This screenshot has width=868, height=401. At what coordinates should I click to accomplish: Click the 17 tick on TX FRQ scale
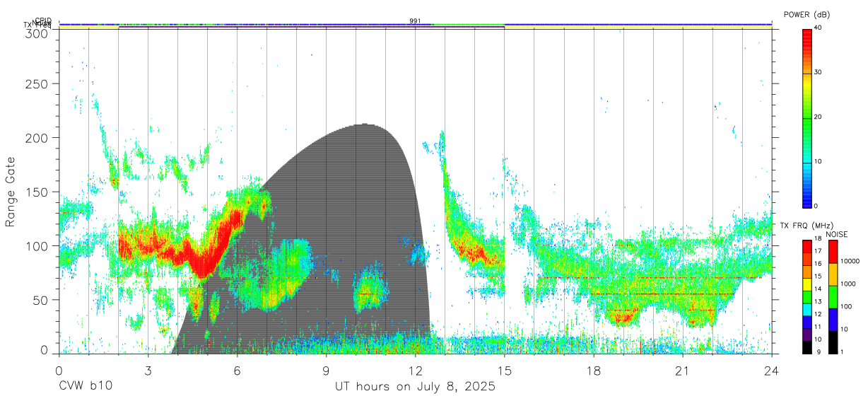818,251
